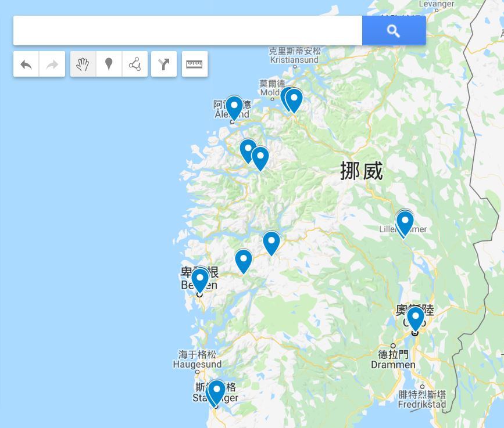
Task: Focus the map search text box
Action: 188,31
